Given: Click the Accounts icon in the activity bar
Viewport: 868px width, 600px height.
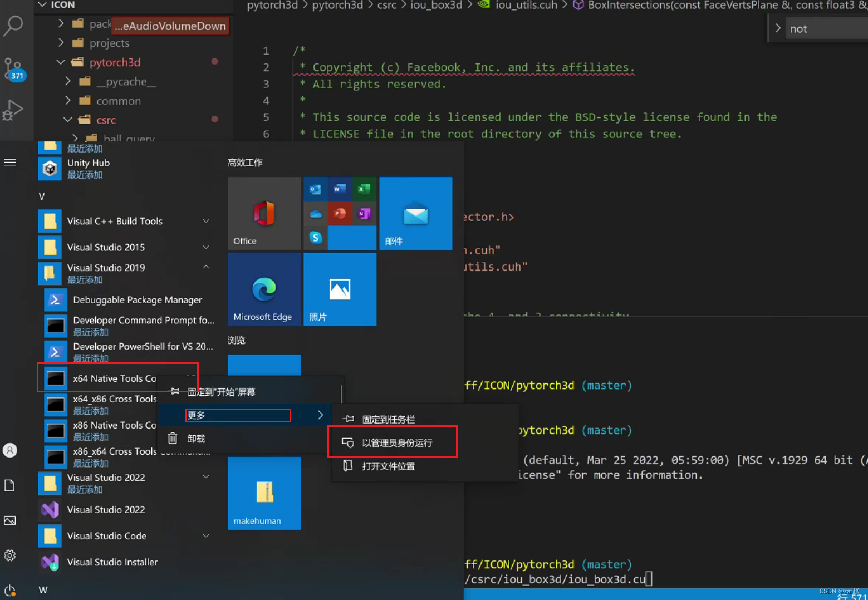Looking at the screenshot, I should (10, 450).
